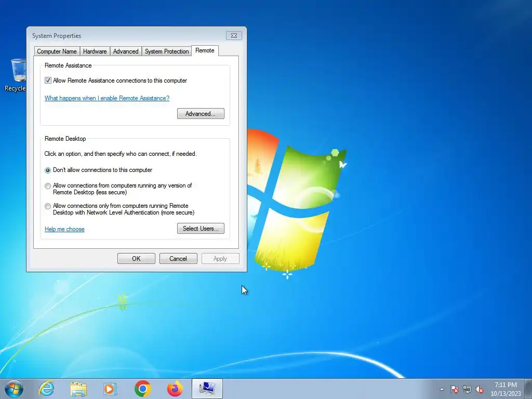This screenshot has height=399, width=532.
Task: Select the Remote tab
Action: pyautogui.click(x=205, y=50)
